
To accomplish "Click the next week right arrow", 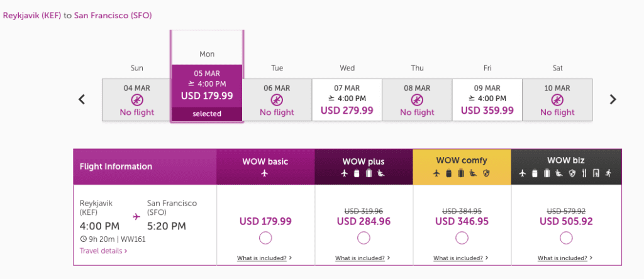I will pyautogui.click(x=613, y=99).
